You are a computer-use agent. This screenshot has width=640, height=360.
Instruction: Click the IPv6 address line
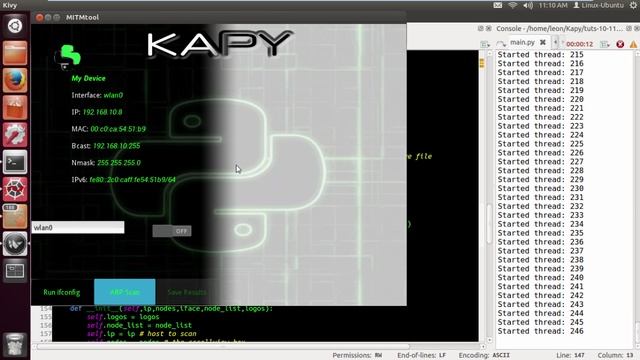click(123, 180)
